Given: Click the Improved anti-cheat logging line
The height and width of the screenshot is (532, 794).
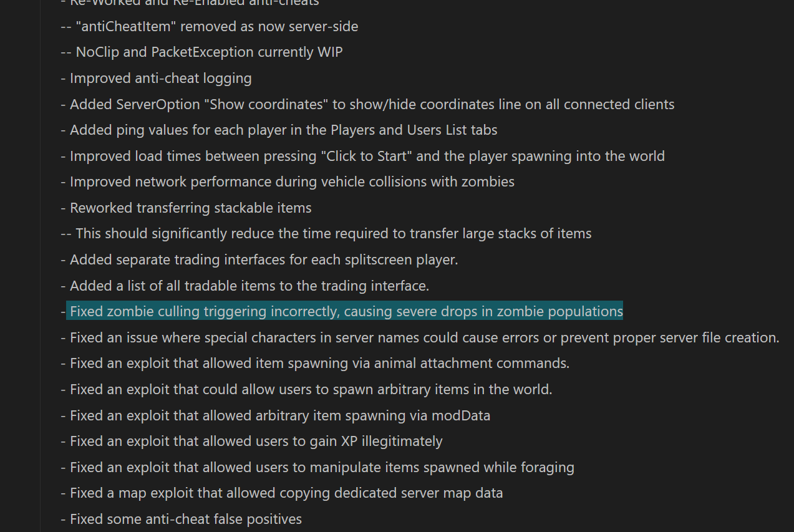Looking at the screenshot, I should [156, 78].
